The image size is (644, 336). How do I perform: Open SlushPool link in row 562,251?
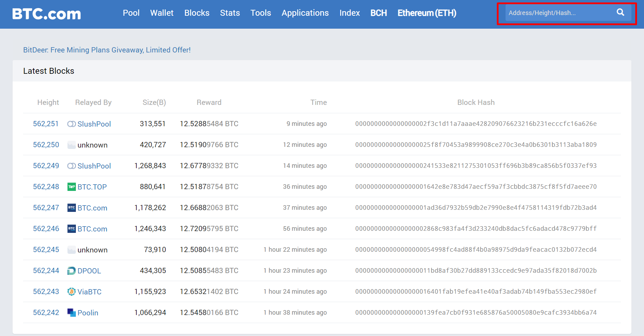coord(94,124)
